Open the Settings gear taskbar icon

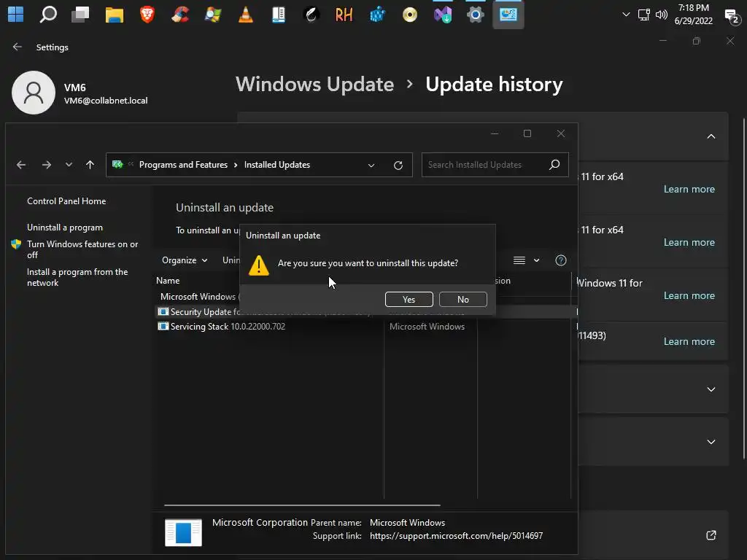pyautogui.click(x=475, y=15)
